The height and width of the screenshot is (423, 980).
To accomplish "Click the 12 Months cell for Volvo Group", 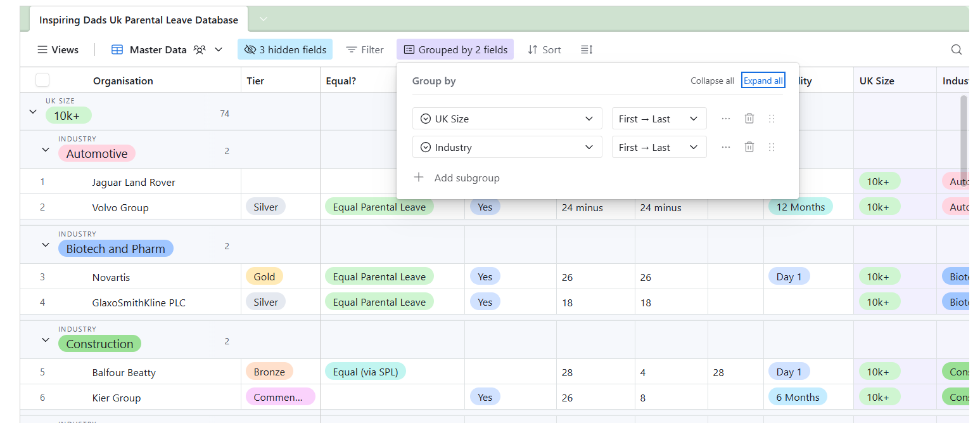I will (x=801, y=207).
